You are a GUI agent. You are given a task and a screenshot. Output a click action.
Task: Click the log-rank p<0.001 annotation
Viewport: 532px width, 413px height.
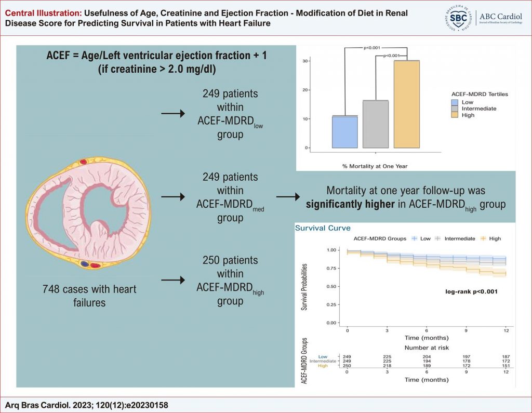(x=471, y=291)
